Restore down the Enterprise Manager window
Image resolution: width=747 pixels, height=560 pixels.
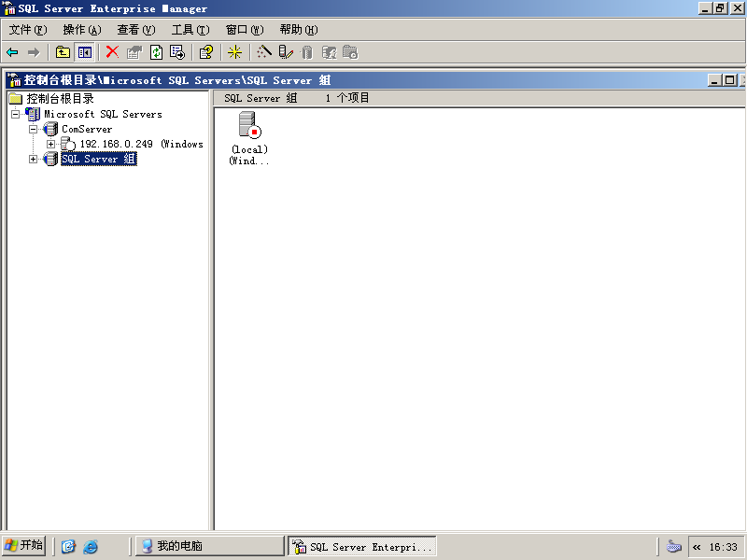(x=720, y=8)
